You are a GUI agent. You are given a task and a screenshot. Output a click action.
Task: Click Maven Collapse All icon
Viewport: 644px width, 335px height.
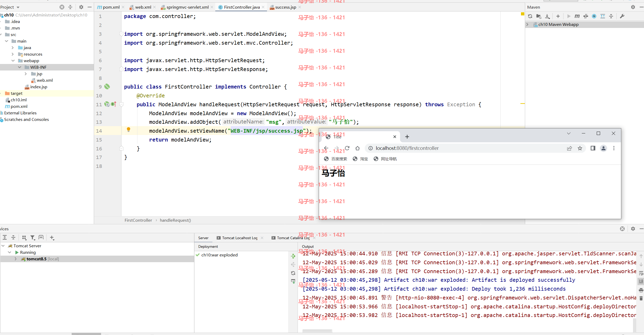(611, 16)
